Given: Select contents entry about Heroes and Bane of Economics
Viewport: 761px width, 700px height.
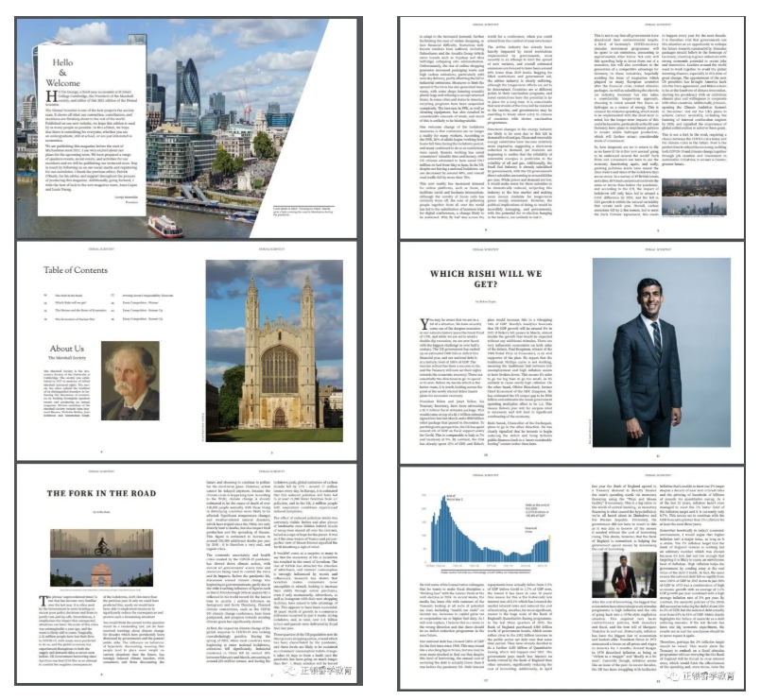Looking at the screenshot, I should click(x=80, y=311).
